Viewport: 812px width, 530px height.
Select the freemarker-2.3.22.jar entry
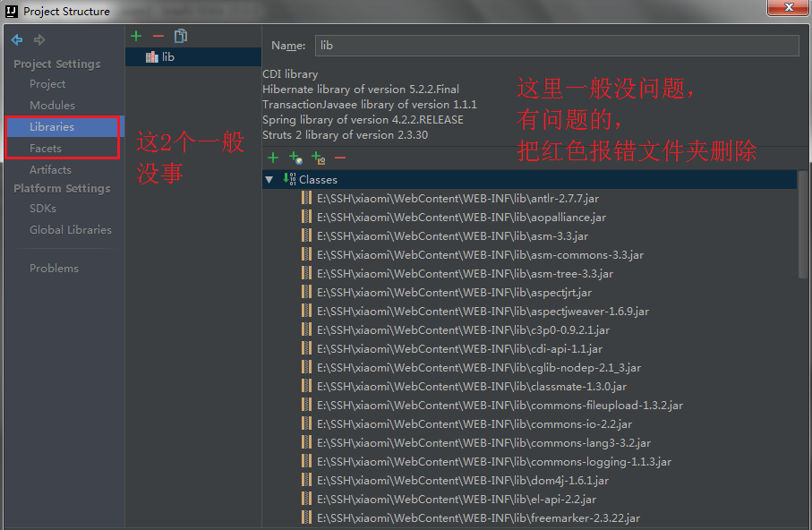point(478,518)
